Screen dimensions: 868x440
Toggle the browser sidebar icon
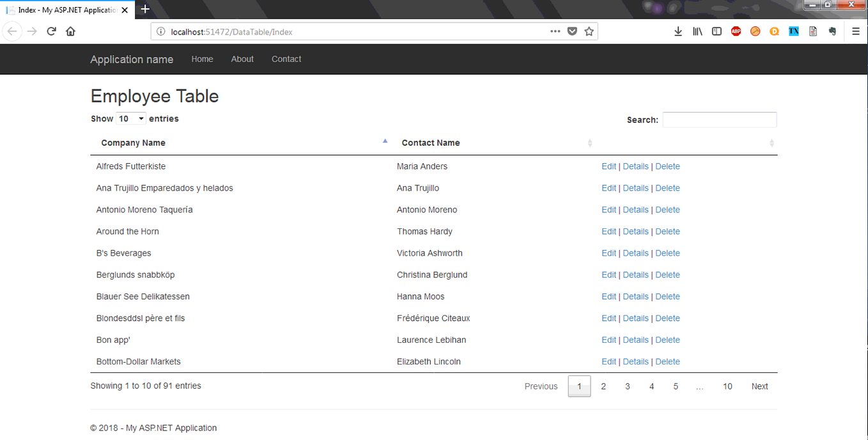pos(717,31)
